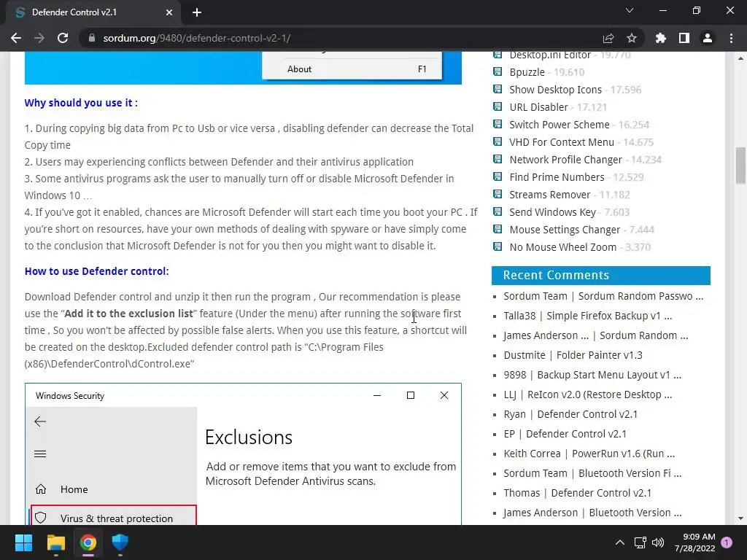Click Home in Windows Security image
Screen dimensions: 747x560
74,489
